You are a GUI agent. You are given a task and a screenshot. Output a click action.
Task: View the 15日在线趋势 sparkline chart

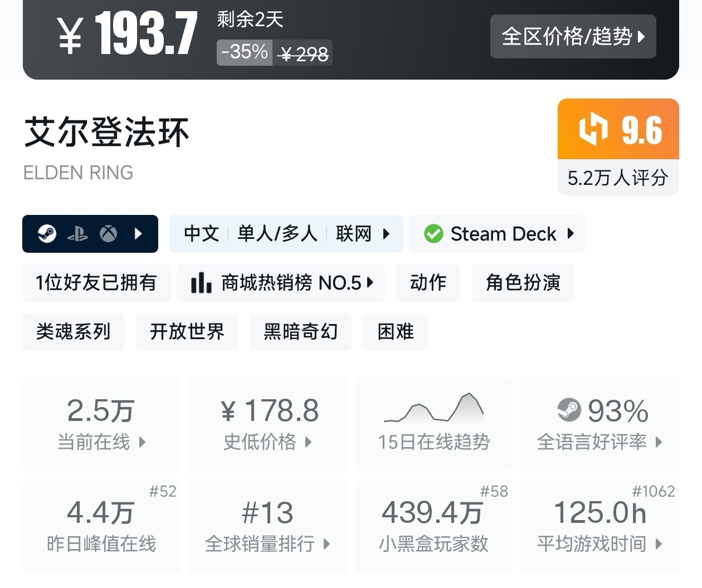(434, 408)
